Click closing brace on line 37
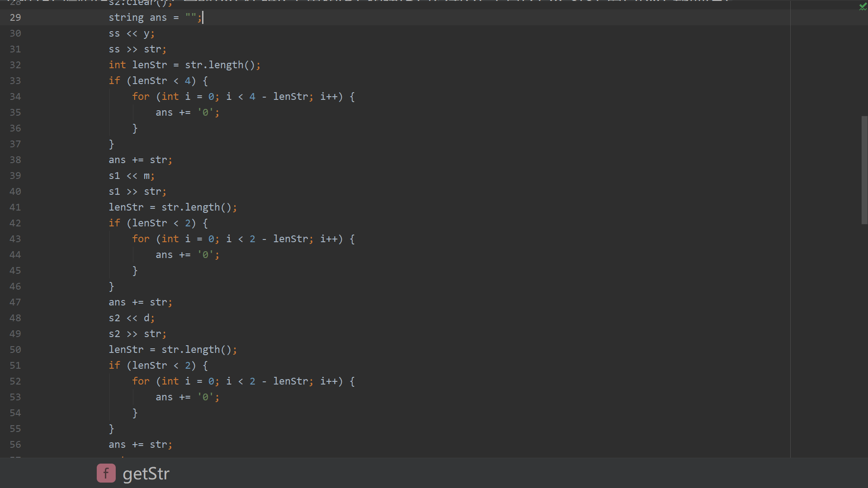This screenshot has width=868, height=488. tap(112, 144)
